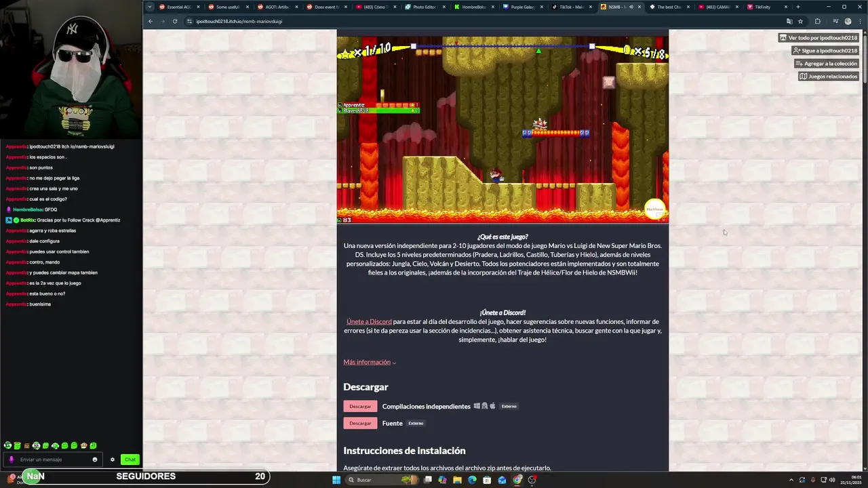Switch to the 'Does event' tab

pos(325,7)
